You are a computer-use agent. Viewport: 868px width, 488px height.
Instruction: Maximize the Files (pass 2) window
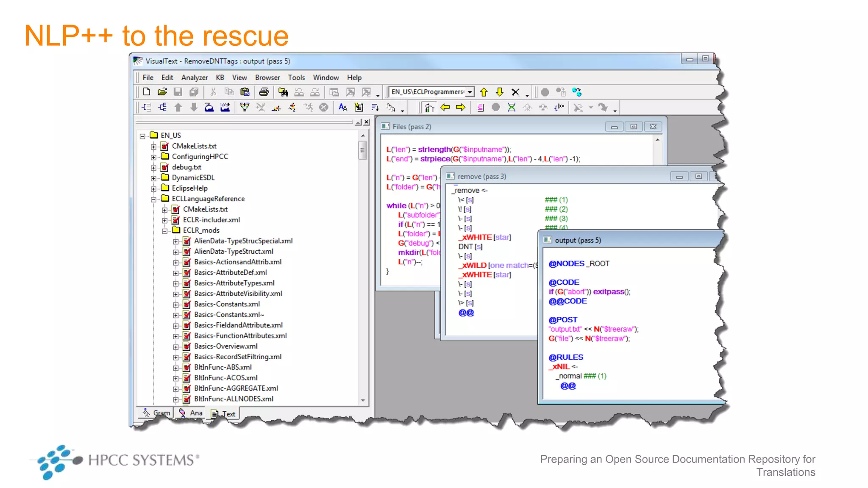pos(634,127)
